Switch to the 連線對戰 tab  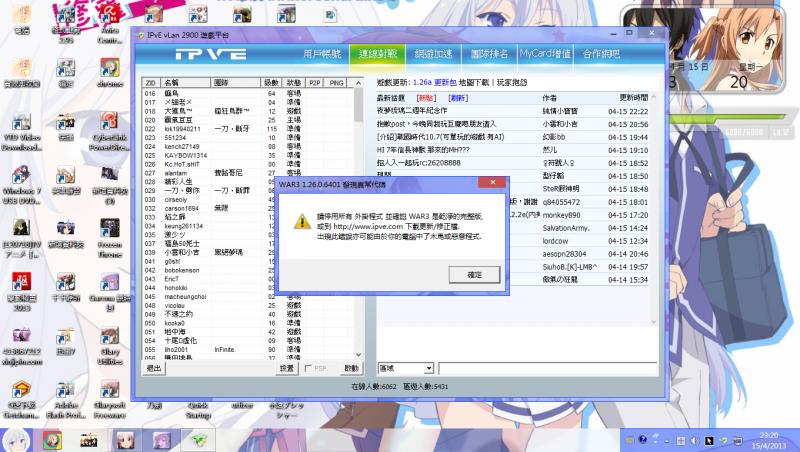click(378, 54)
